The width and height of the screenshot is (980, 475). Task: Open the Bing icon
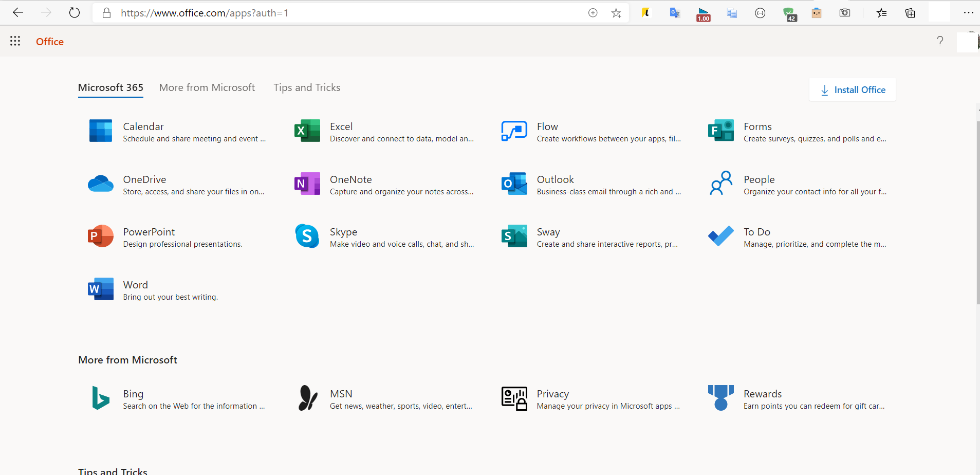point(101,398)
